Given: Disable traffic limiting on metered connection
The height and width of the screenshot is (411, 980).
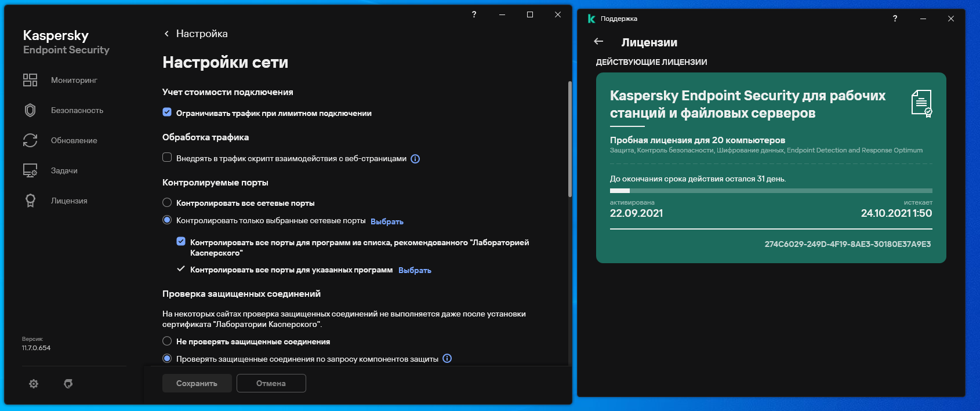Looking at the screenshot, I should pos(167,112).
